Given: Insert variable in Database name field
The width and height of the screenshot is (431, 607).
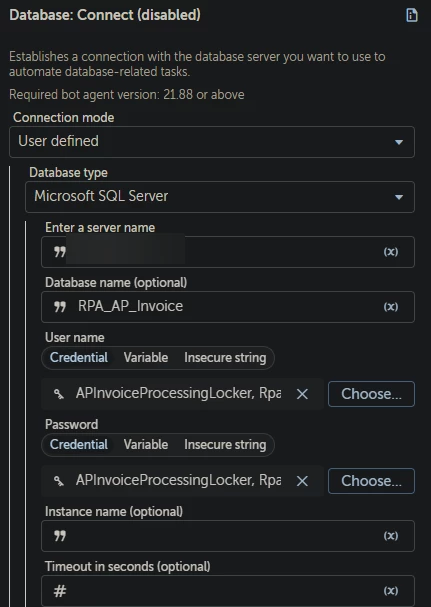Looking at the screenshot, I should (x=391, y=307).
